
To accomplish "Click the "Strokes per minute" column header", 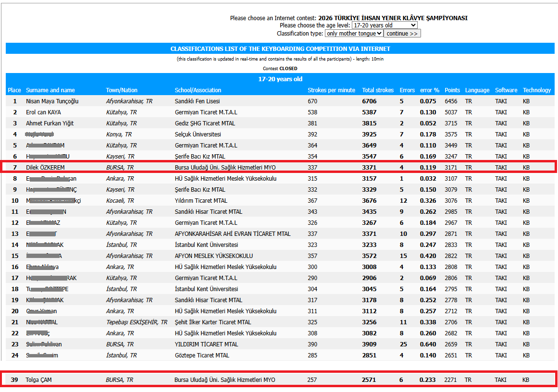I will 331,90.
